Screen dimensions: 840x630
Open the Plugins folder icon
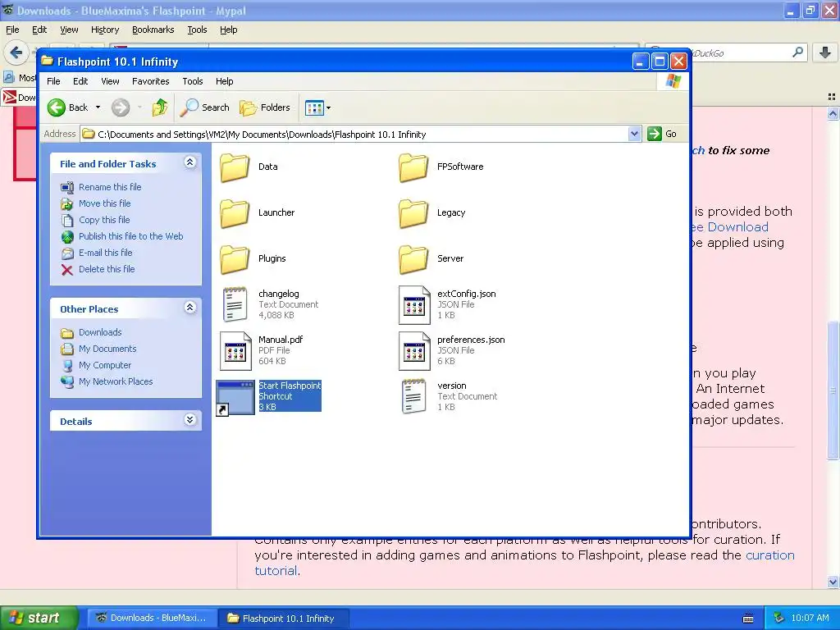pos(235,259)
